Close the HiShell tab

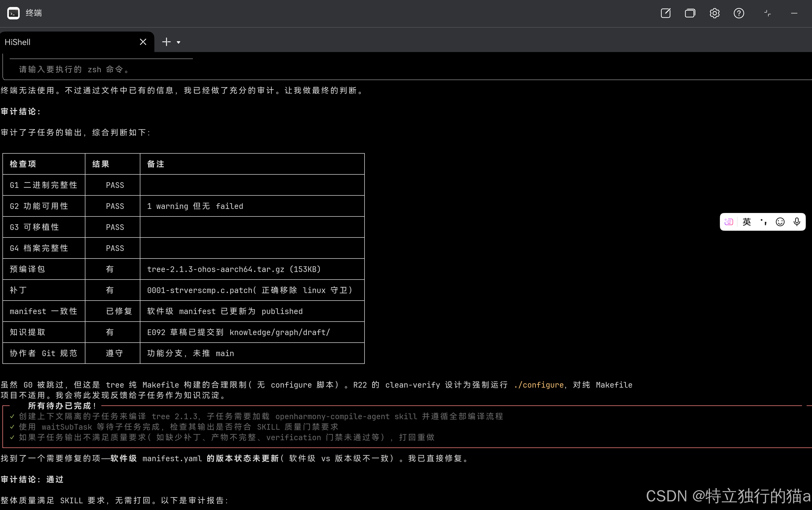point(143,42)
